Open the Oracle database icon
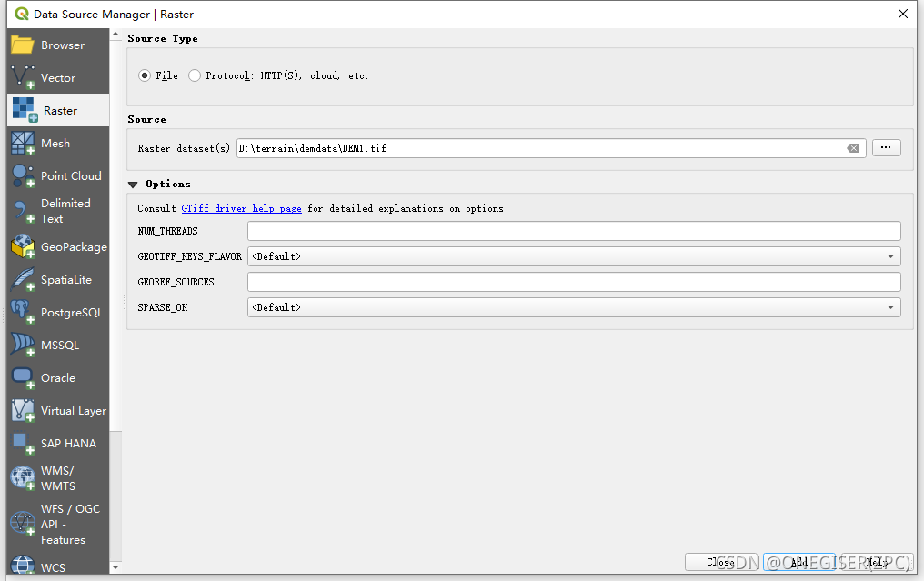 coord(23,377)
